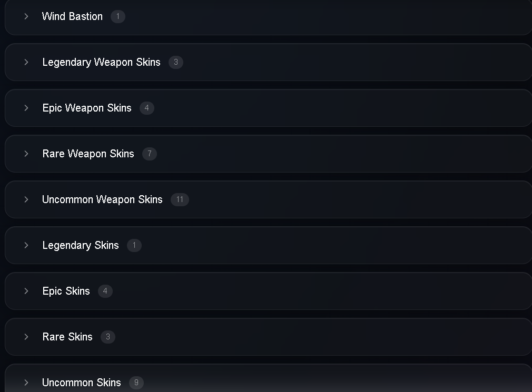Select Uncommon Weapon Skins label

pos(102,199)
